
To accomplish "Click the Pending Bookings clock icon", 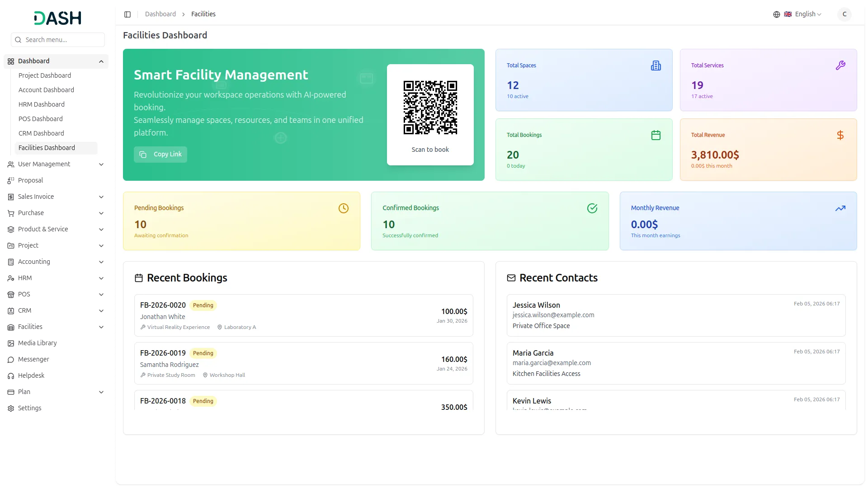I will pyautogui.click(x=343, y=208).
